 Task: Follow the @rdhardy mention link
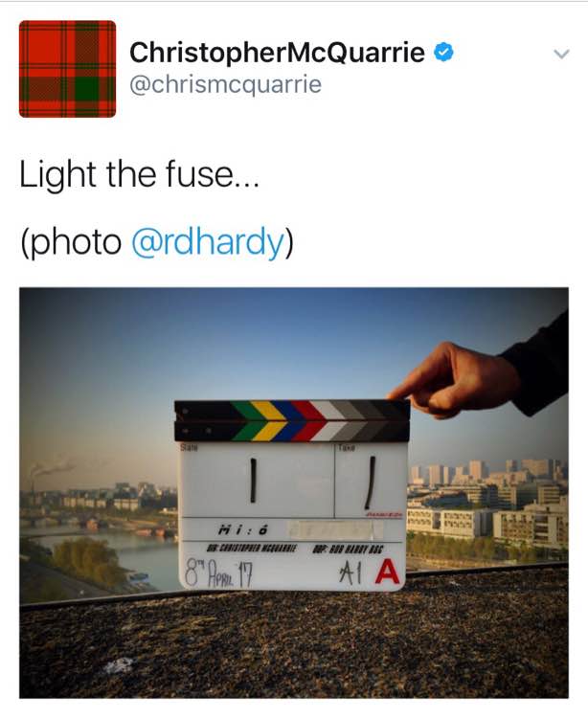click(209, 242)
